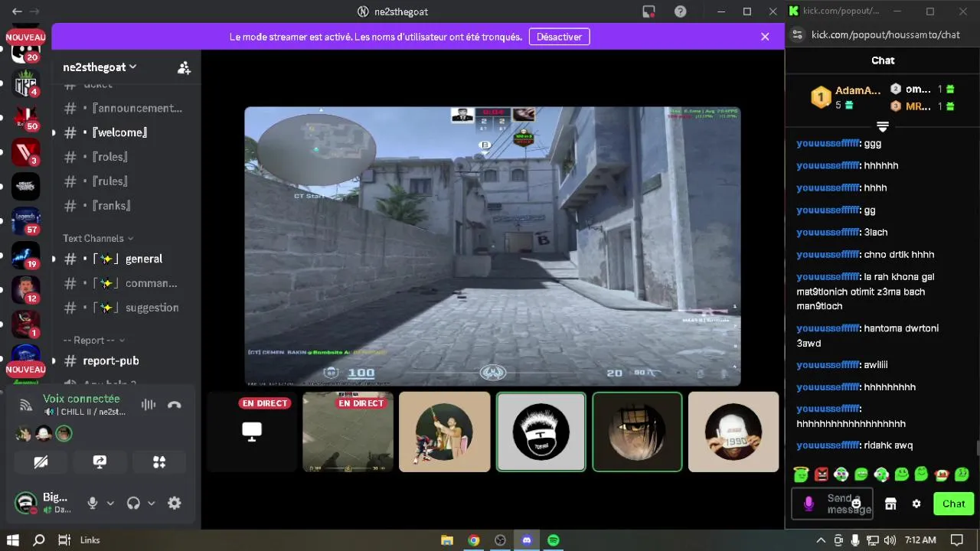The height and width of the screenshot is (551, 980).
Task: Turn on camera in voice panel
Action: [41, 462]
